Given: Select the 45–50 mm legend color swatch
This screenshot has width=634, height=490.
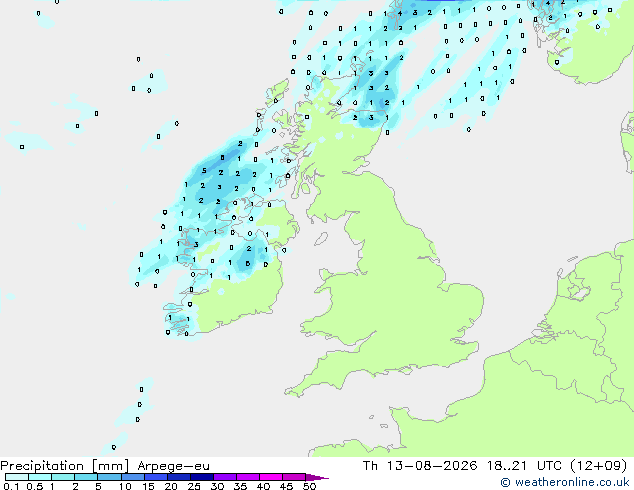Looking at the screenshot, I should click(x=294, y=477).
